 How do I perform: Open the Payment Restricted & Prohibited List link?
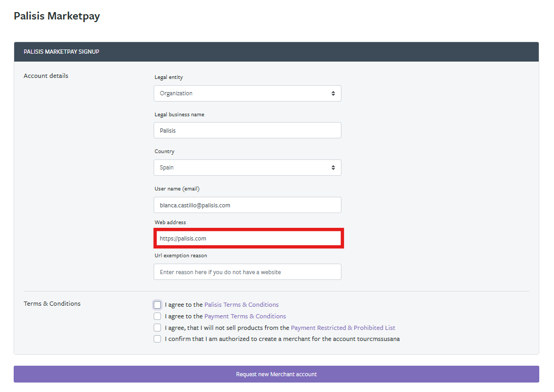pyautogui.click(x=343, y=328)
